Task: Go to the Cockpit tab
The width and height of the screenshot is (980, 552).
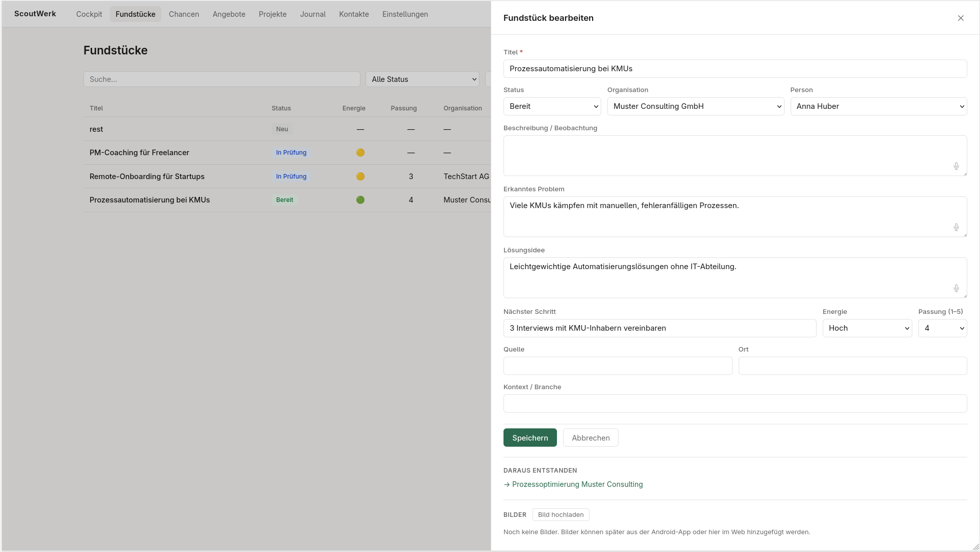Action: tap(89, 14)
